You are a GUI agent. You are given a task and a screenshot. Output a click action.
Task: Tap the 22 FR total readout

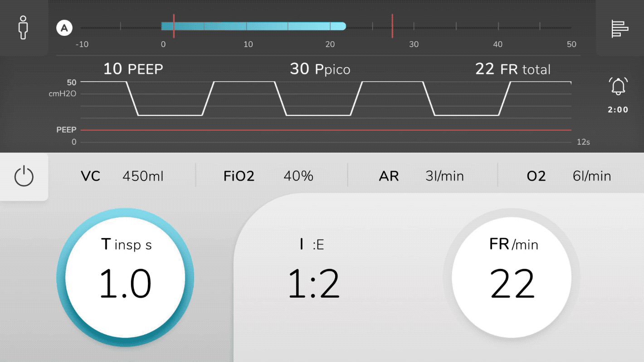coord(512,69)
